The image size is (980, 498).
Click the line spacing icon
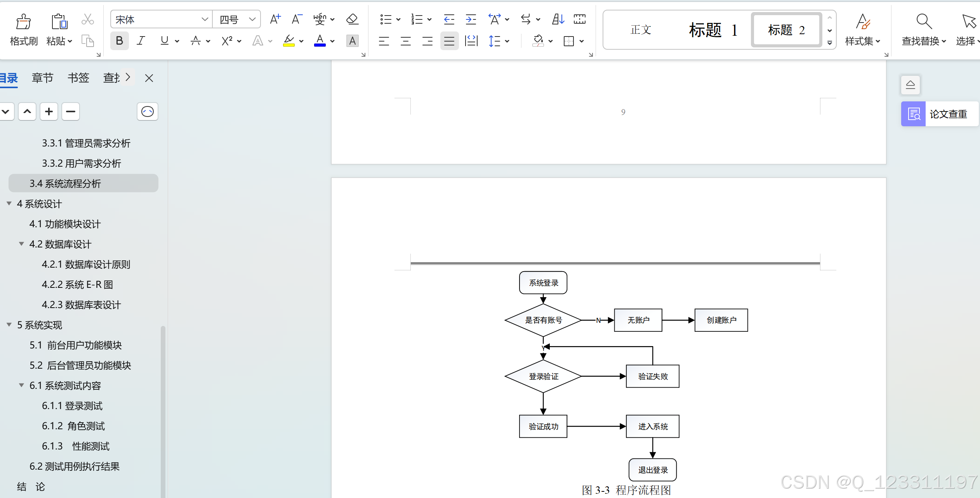[495, 41]
